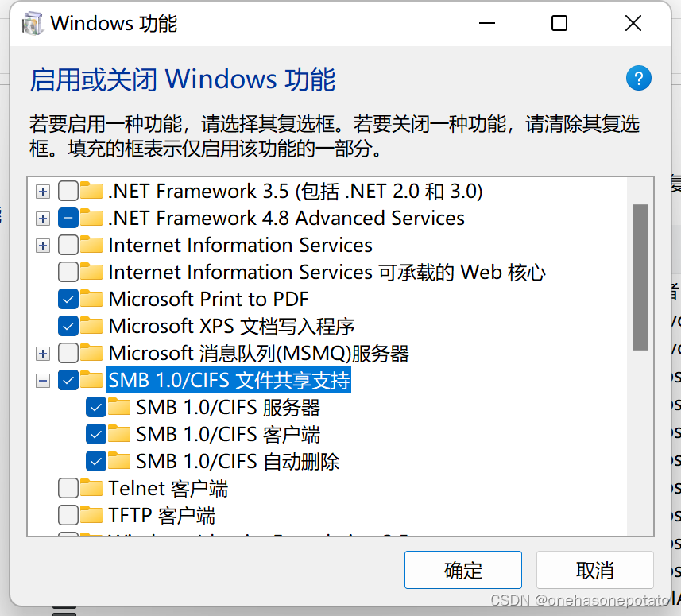Click the blue help question mark icon
This screenshot has height=616, width=681.
click(x=638, y=78)
